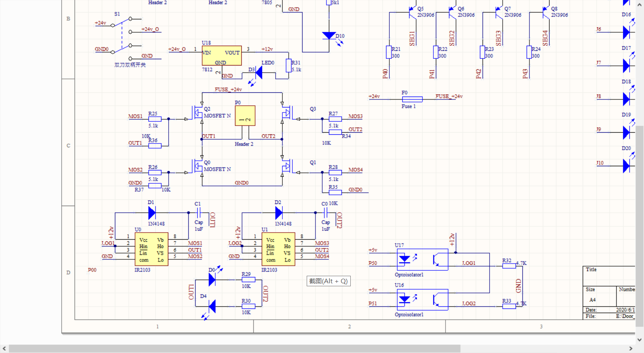The width and height of the screenshot is (644, 353).
Task: Select resistor R22 300
Action: tap(436, 52)
